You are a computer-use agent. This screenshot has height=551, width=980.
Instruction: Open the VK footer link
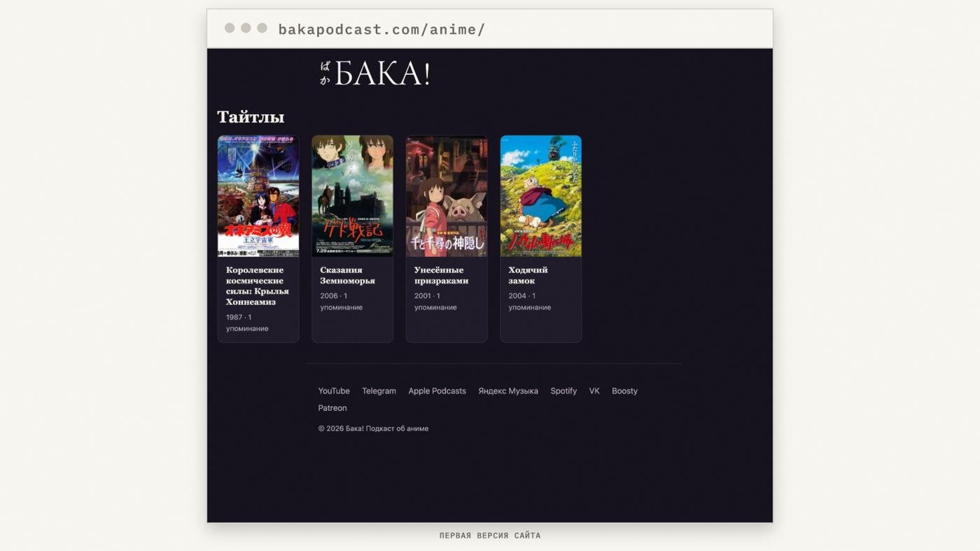(594, 391)
